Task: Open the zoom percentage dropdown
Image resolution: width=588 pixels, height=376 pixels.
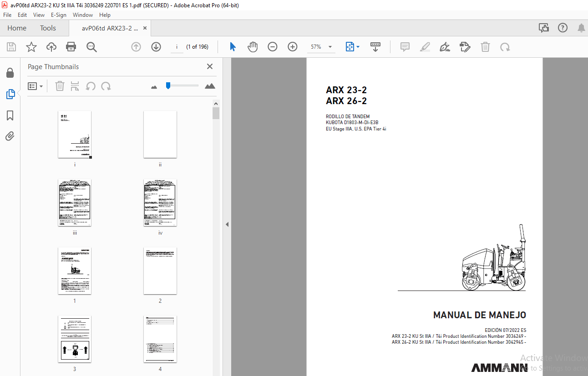Action: tap(330, 47)
